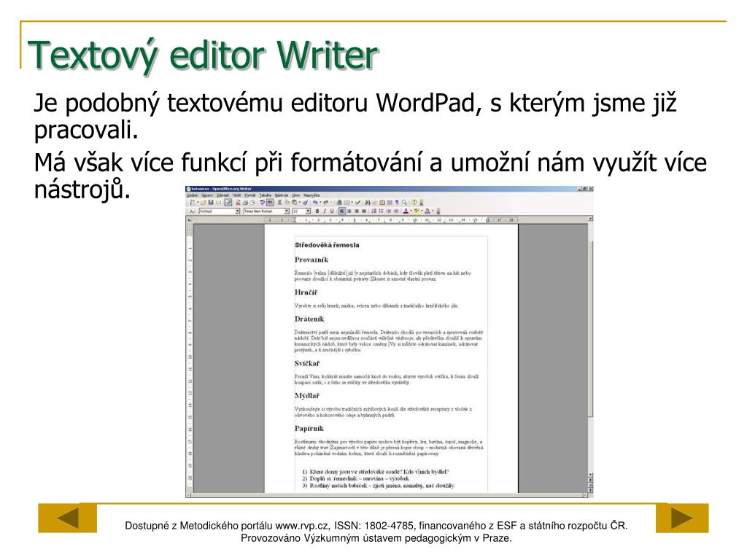
Task: Toggle Underline formatting button
Action: (x=332, y=211)
